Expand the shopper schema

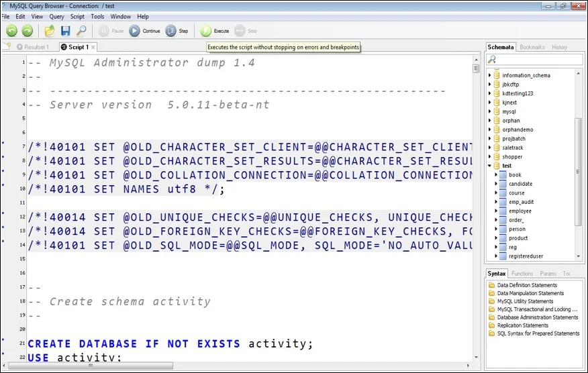490,156
